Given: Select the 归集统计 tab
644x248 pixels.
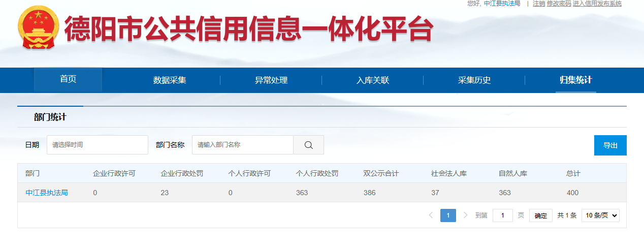Looking at the screenshot, I should pos(576,80).
